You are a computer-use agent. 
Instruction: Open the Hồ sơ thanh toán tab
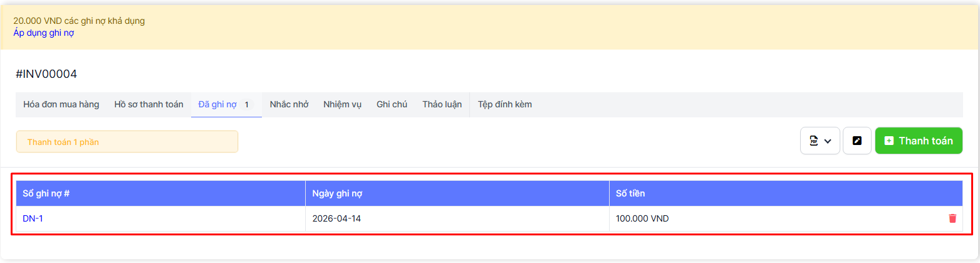click(x=149, y=104)
